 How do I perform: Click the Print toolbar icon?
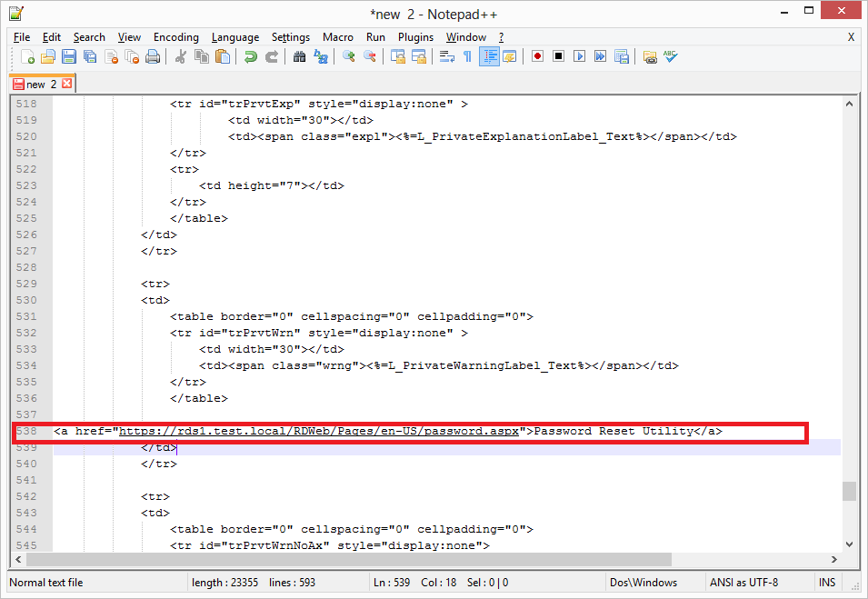(x=153, y=56)
